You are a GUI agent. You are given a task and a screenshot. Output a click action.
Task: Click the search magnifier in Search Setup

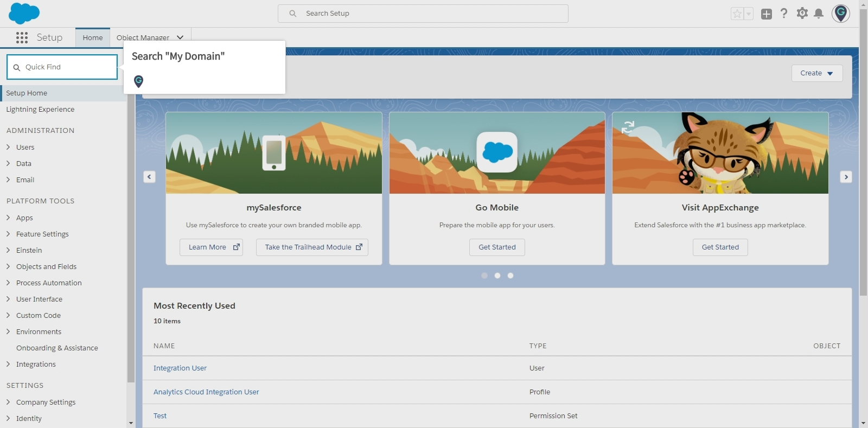click(293, 14)
